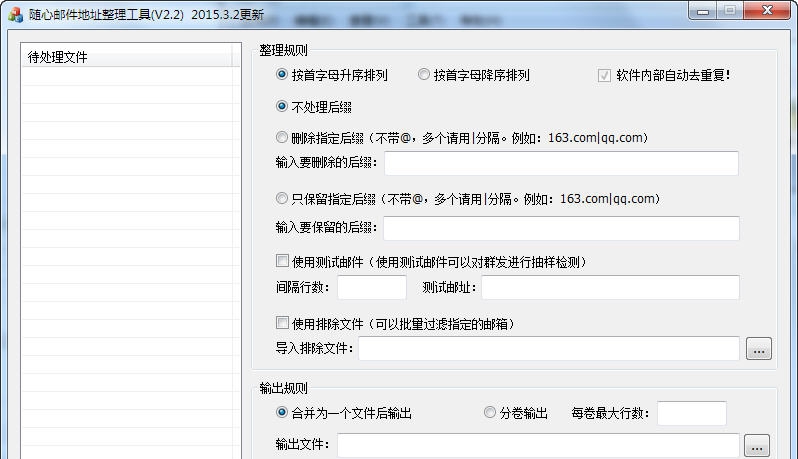Enable 使用测试邮件 checkbox
This screenshot has height=459, width=798.
tap(282, 261)
